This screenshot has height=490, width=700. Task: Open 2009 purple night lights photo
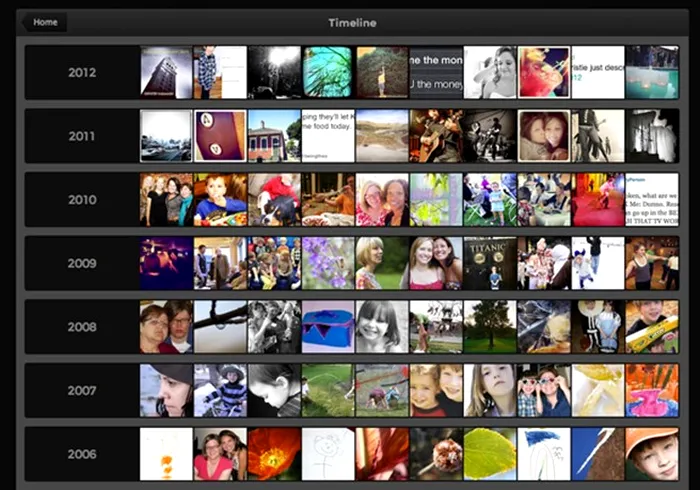point(166,263)
